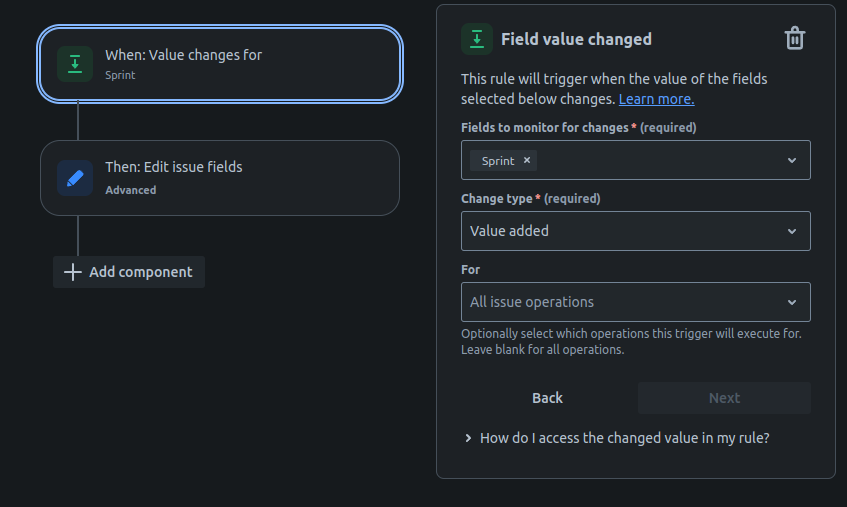Select the "When: Value changes for" trigger card

pos(220,64)
